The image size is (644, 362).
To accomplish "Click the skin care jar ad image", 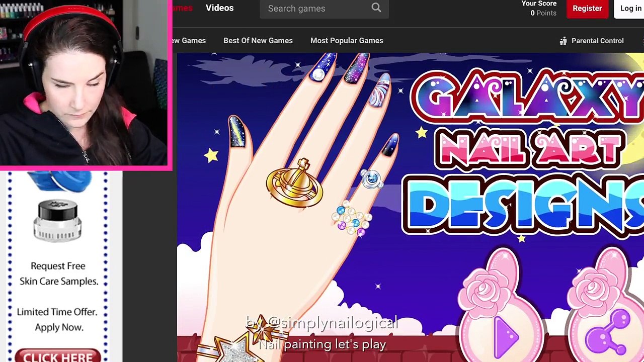I will (x=57, y=220).
